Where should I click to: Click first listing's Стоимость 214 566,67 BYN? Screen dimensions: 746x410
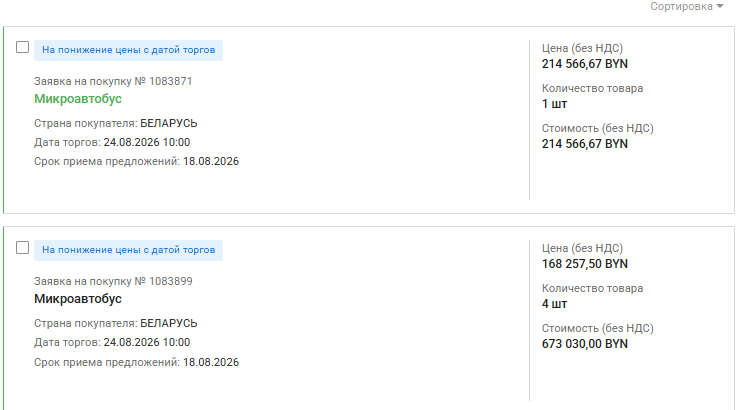(x=585, y=144)
